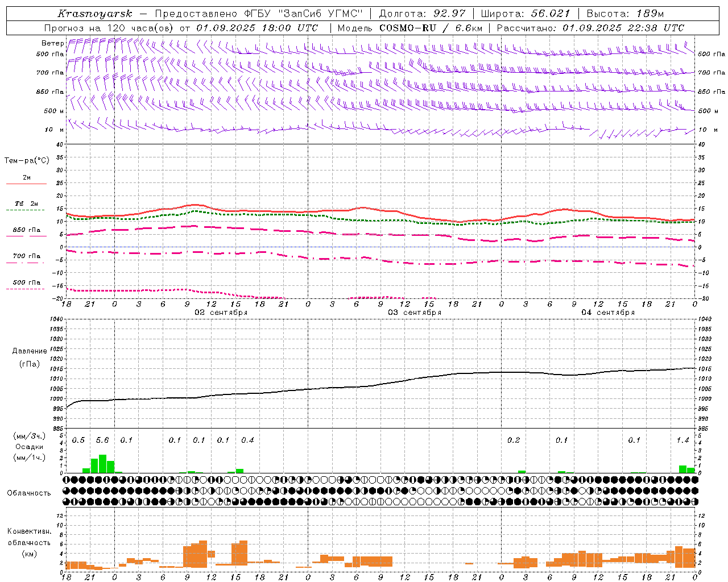
Task: Click the 2м temperature legend label
Action: point(27,177)
